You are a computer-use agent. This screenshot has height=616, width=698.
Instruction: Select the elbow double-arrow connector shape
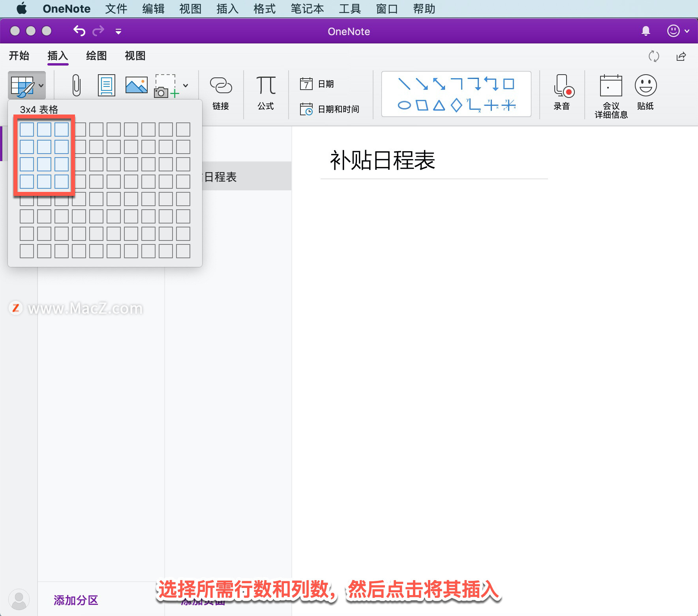(492, 84)
